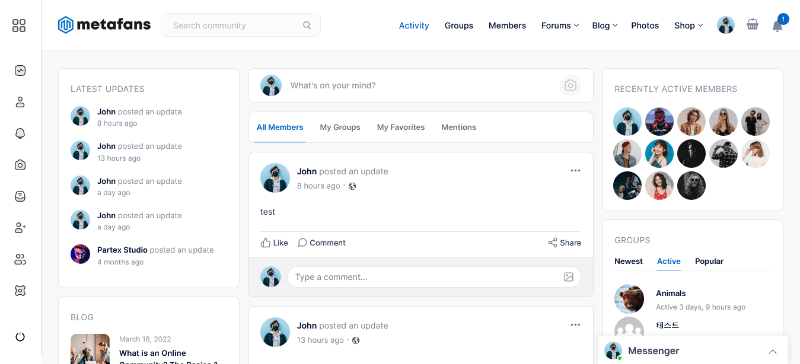This screenshot has width=800, height=364.
Task: Open the shopping basket icon in the header
Action: click(752, 25)
